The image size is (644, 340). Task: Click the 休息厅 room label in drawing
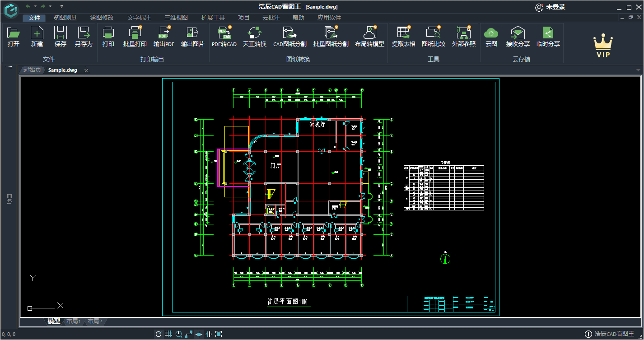coord(317,125)
